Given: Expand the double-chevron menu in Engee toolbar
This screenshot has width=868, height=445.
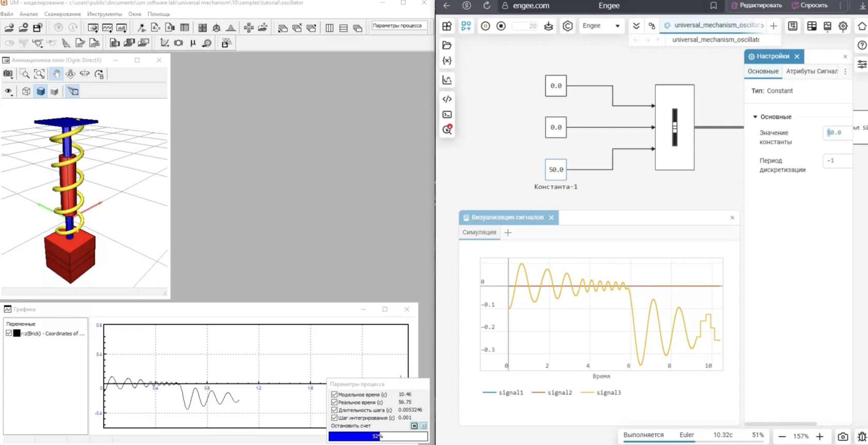Looking at the screenshot, I should (x=637, y=26).
